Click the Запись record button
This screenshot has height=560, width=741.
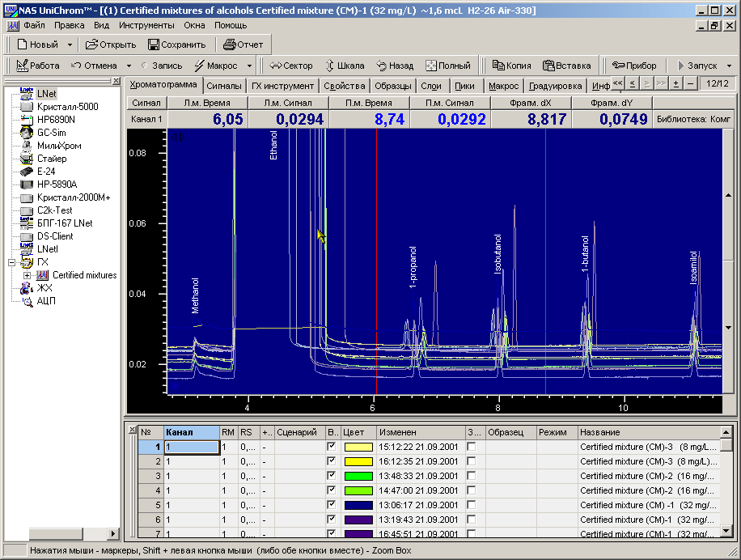pos(161,66)
